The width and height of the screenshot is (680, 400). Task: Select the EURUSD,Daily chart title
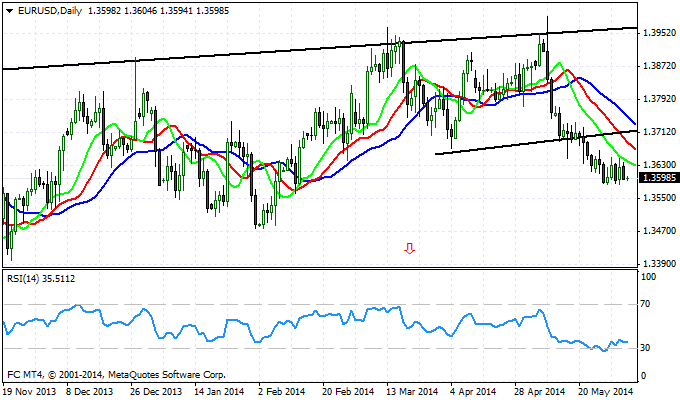(x=50, y=11)
